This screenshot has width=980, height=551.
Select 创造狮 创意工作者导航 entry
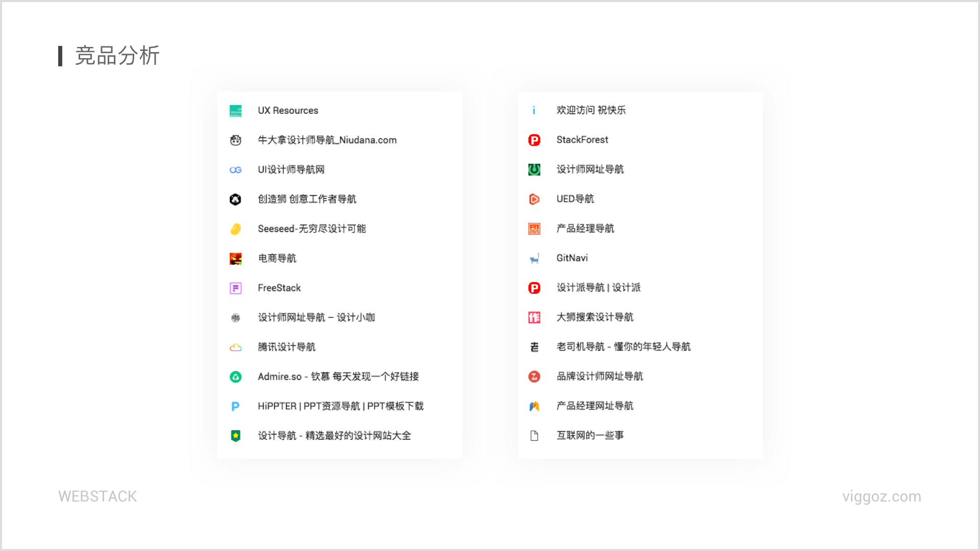pos(307,199)
